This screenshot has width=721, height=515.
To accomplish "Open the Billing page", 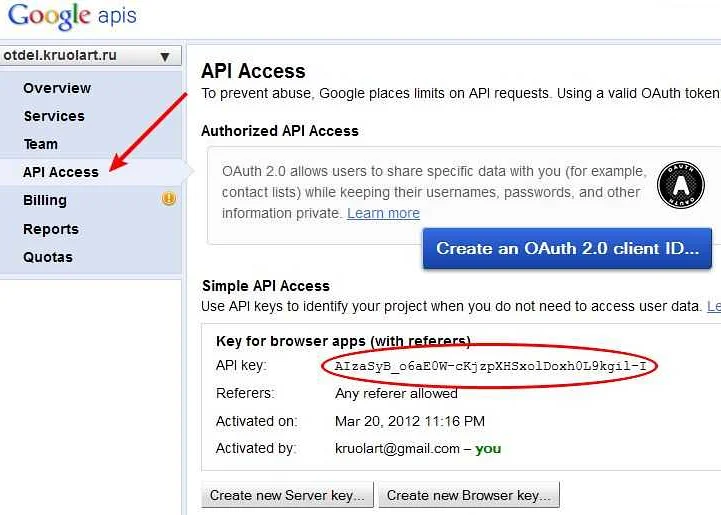I will (45, 200).
